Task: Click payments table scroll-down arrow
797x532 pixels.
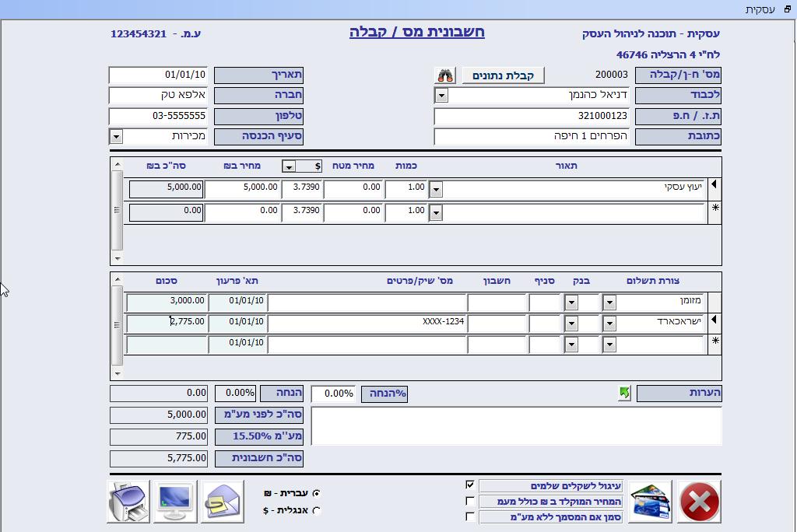Action: (x=118, y=373)
